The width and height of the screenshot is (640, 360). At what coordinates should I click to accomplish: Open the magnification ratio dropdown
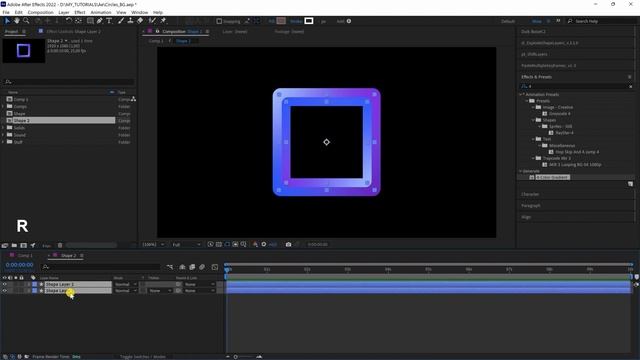pos(153,244)
